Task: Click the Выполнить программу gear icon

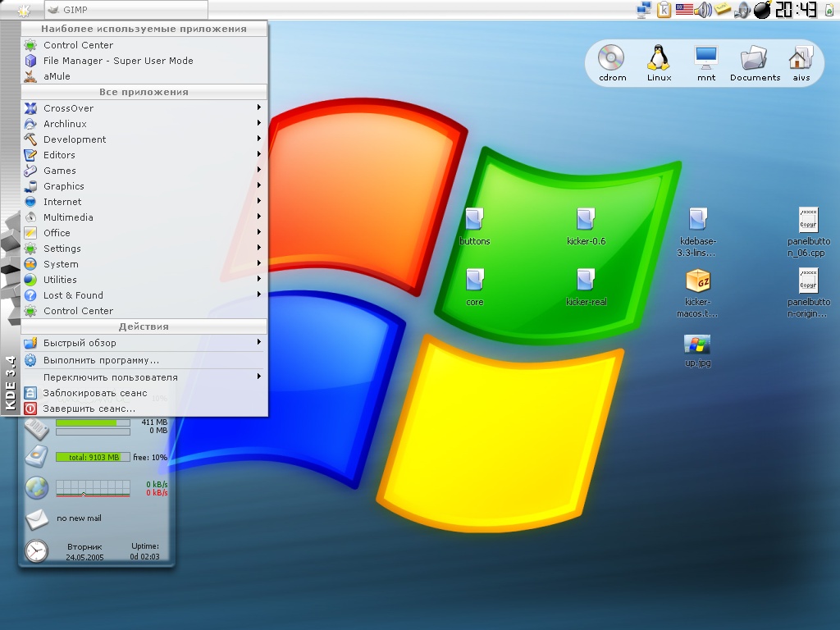Action: (x=30, y=360)
